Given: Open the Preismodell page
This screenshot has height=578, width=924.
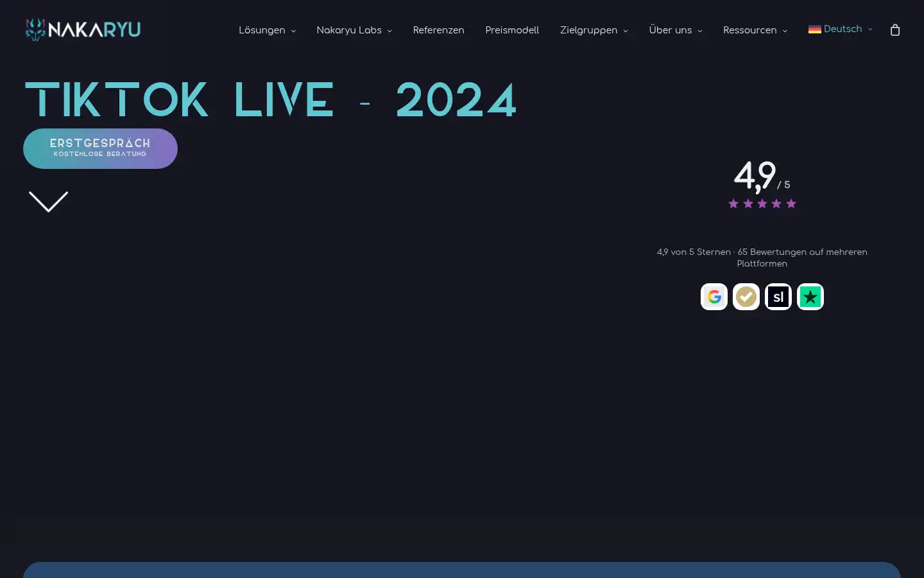Looking at the screenshot, I should (x=512, y=30).
